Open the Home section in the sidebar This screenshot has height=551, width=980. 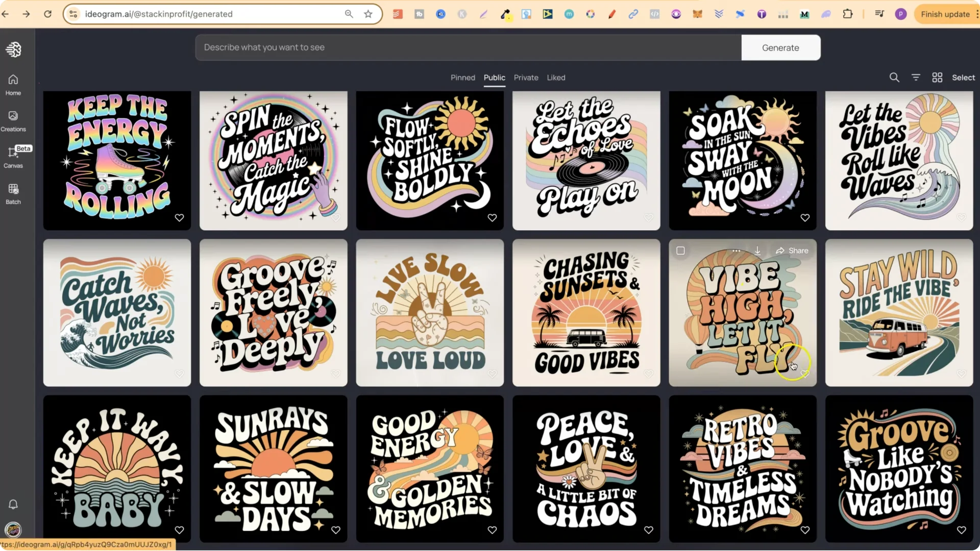[13, 84]
